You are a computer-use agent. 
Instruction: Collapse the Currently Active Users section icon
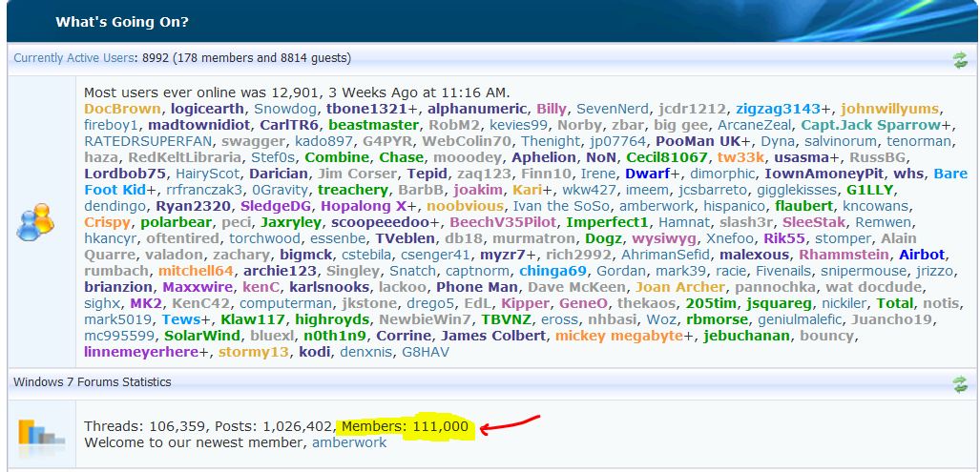point(960,59)
